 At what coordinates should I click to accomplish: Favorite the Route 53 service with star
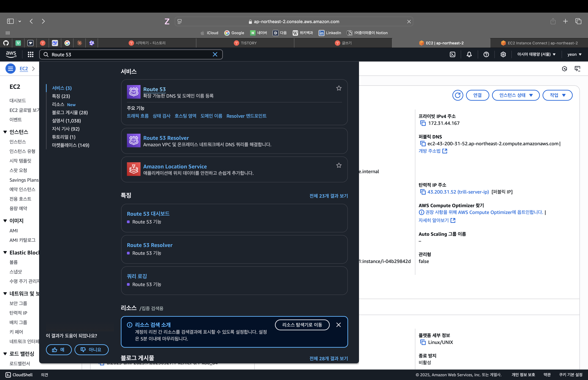tap(339, 88)
